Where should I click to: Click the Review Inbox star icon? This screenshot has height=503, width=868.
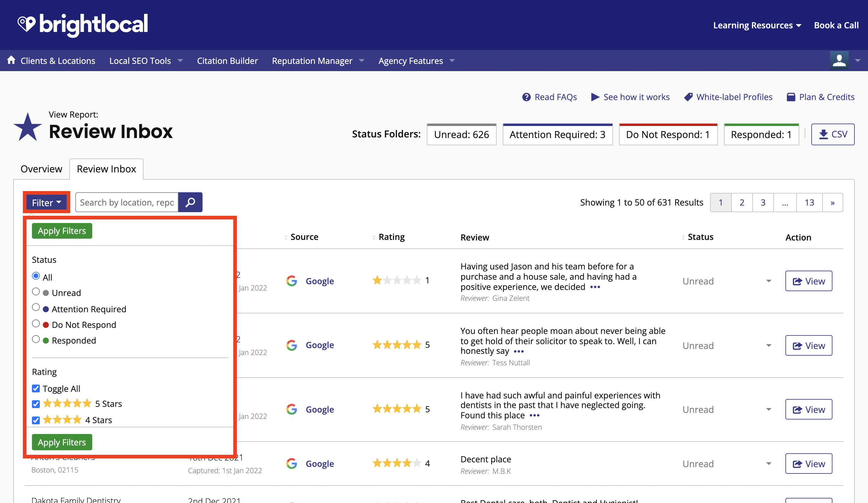[27, 127]
